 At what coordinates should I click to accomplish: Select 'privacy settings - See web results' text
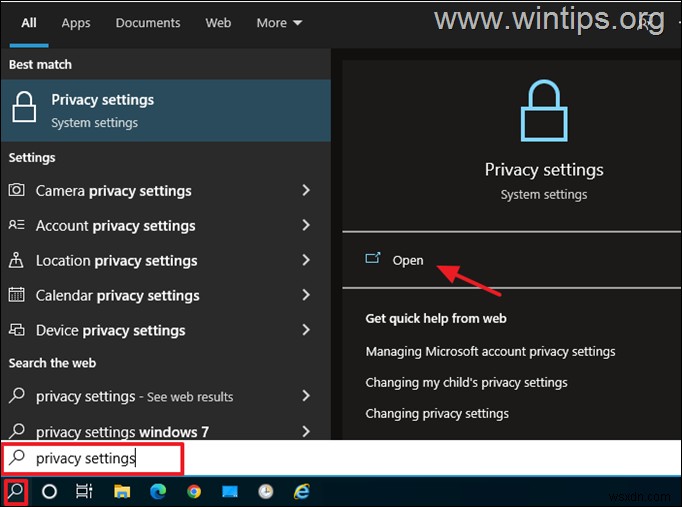(134, 397)
